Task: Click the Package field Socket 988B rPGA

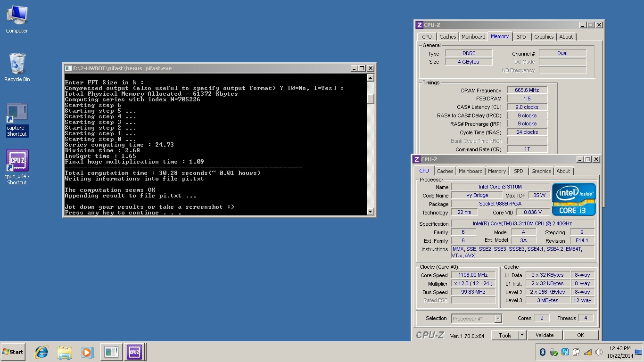Action: [x=500, y=204]
